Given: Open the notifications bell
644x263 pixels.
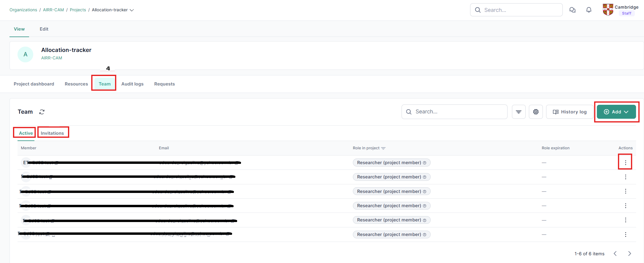Looking at the screenshot, I should point(589,10).
